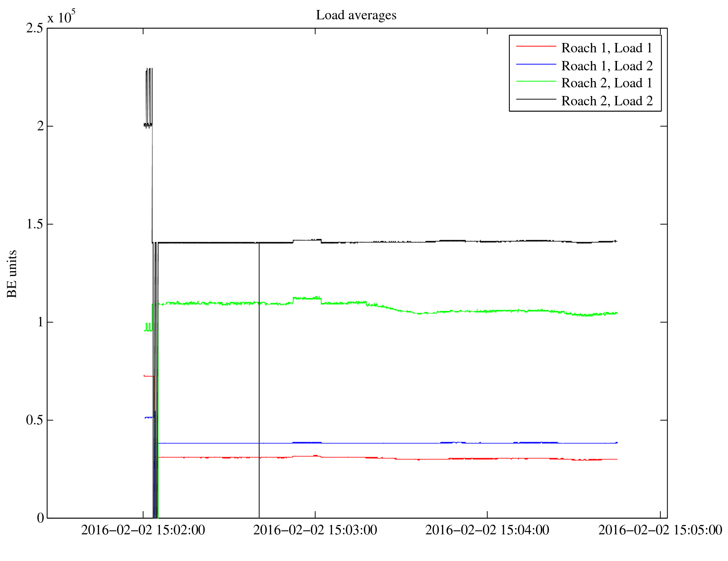Click the green Roach 2, Load 1 legend swatch
This screenshot has height=561, width=728.
pyautogui.click(x=536, y=81)
